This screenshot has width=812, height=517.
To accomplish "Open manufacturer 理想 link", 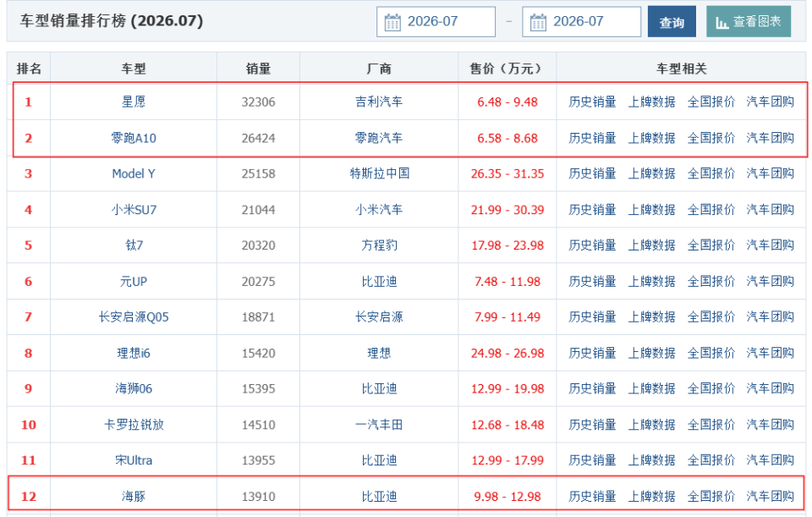I will (x=379, y=354).
